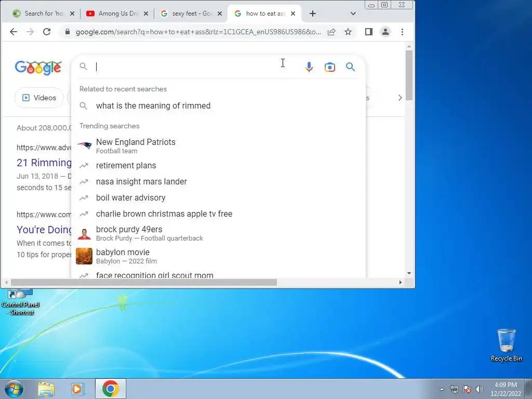The width and height of the screenshot is (532, 399).
Task: Click the Google holiday logo
Action: 38,68
